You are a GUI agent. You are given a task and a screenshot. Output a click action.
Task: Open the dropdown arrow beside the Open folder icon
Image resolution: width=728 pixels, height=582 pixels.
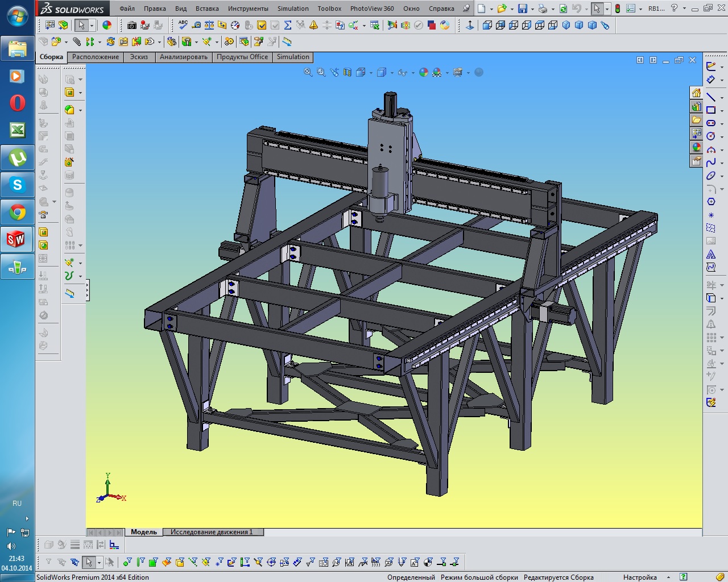coord(512,9)
